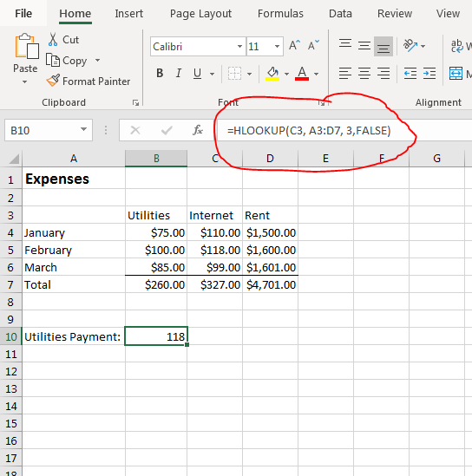472x476 pixels.
Task: Toggle Underline formatting
Action: [197, 73]
